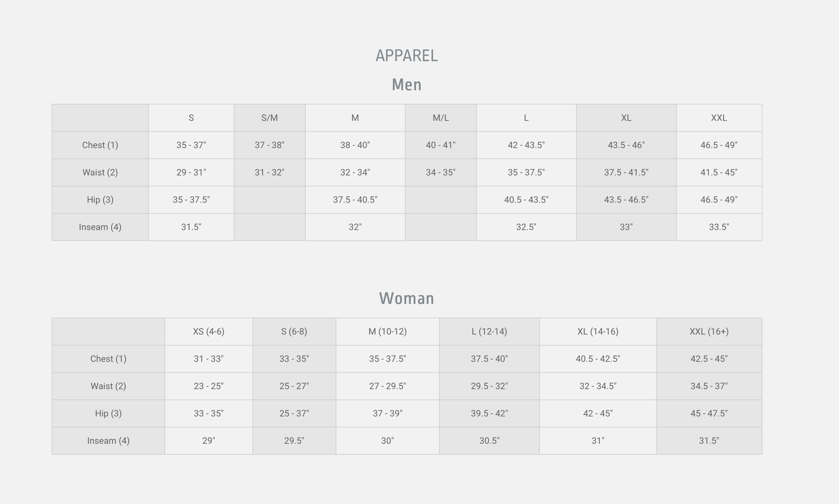Select women's waist value 27 - 29.5"

tap(387, 386)
